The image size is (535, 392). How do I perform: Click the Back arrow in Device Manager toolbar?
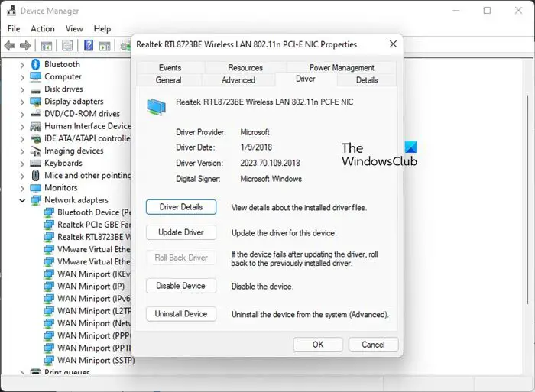10,45
